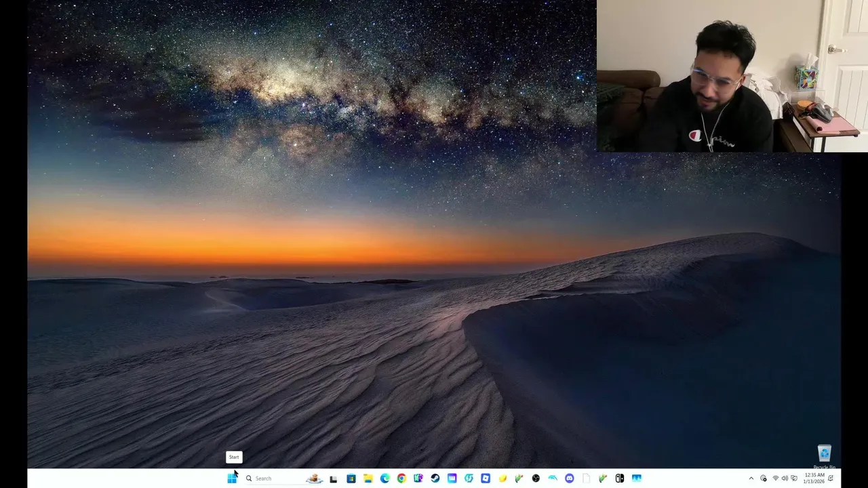Open the volume speaker control
Viewport: 868px width, 488px height.
tap(785, 479)
